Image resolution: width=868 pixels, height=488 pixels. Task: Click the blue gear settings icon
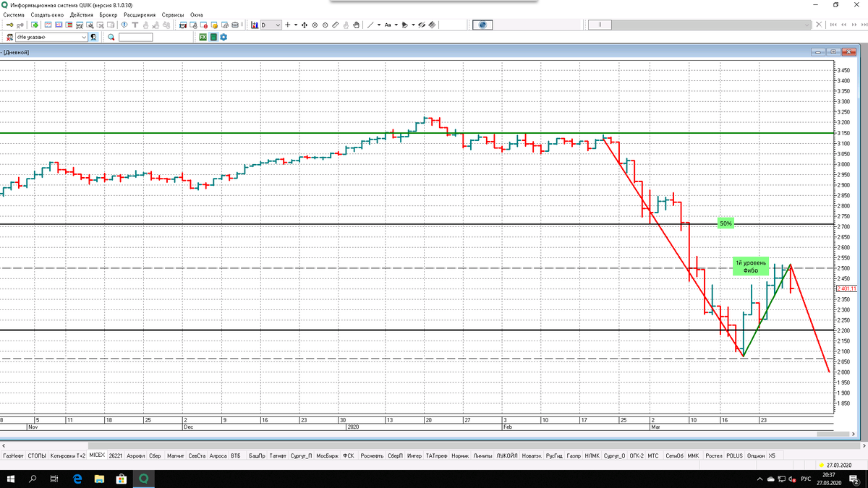tap(224, 37)
